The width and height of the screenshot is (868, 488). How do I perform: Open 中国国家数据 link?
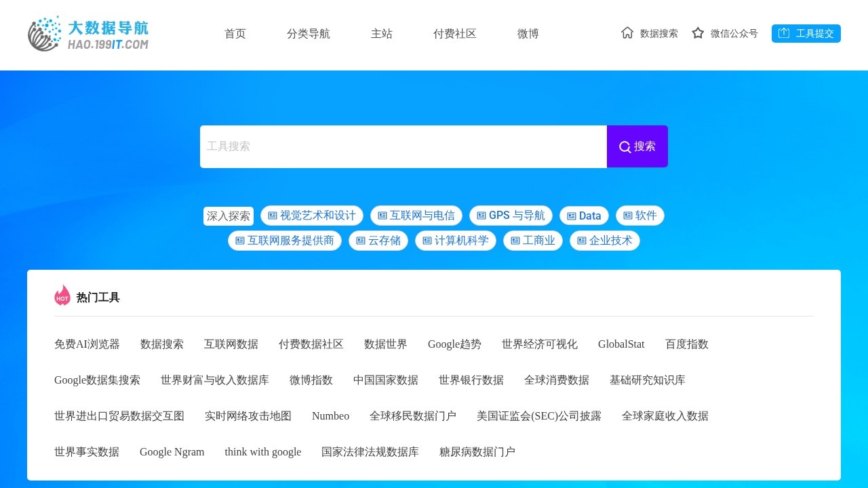386,380
